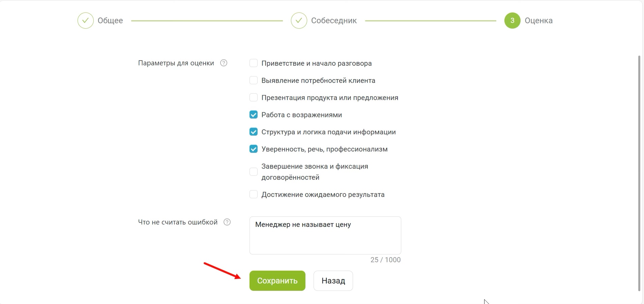Viewport: 644px width, 304px height.
Task: Click the help icon beside Что не считать ошибкой
Action: point(227,222)
